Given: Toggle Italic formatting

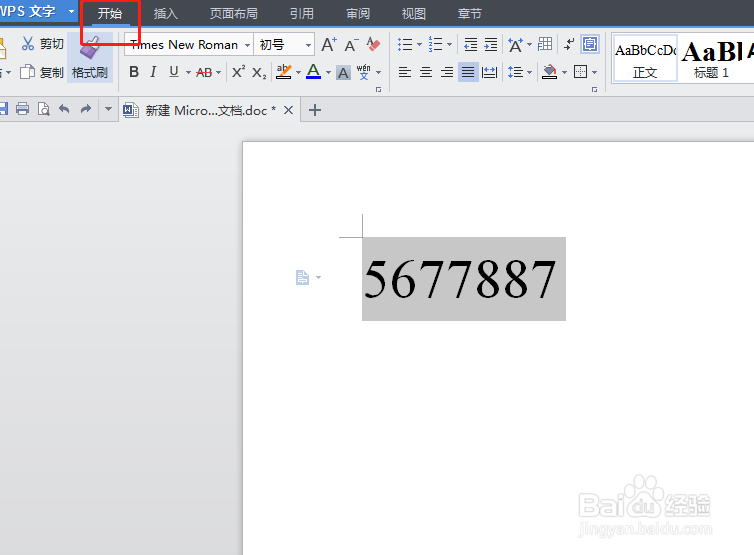Looking at the screenshot, I should (153, 72).
